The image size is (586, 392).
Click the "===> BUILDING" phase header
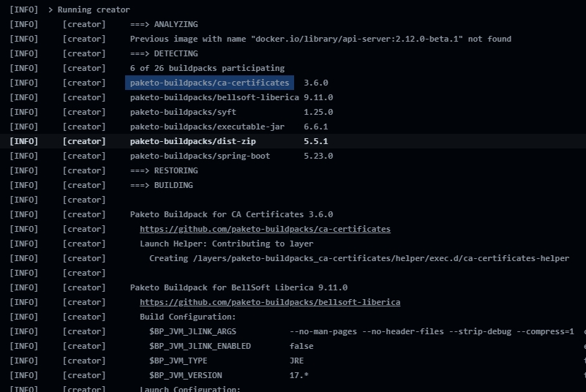162,185
